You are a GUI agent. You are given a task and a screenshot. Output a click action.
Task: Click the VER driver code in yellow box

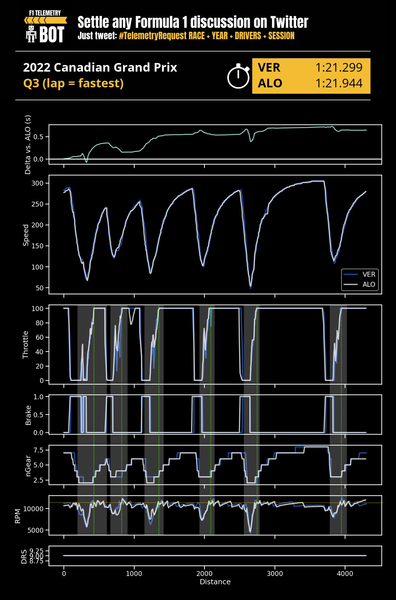coord(269,68)
